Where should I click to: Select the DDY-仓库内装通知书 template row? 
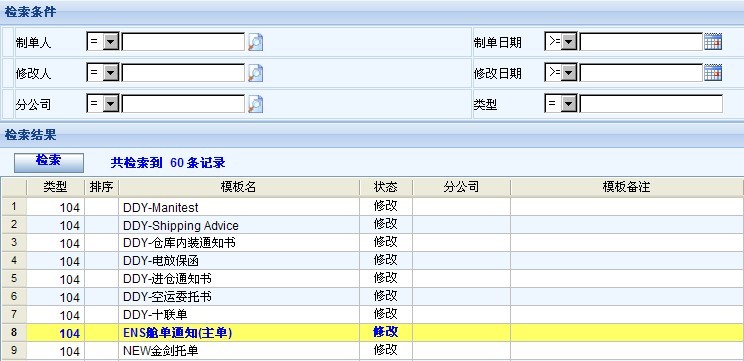point(372,243)
